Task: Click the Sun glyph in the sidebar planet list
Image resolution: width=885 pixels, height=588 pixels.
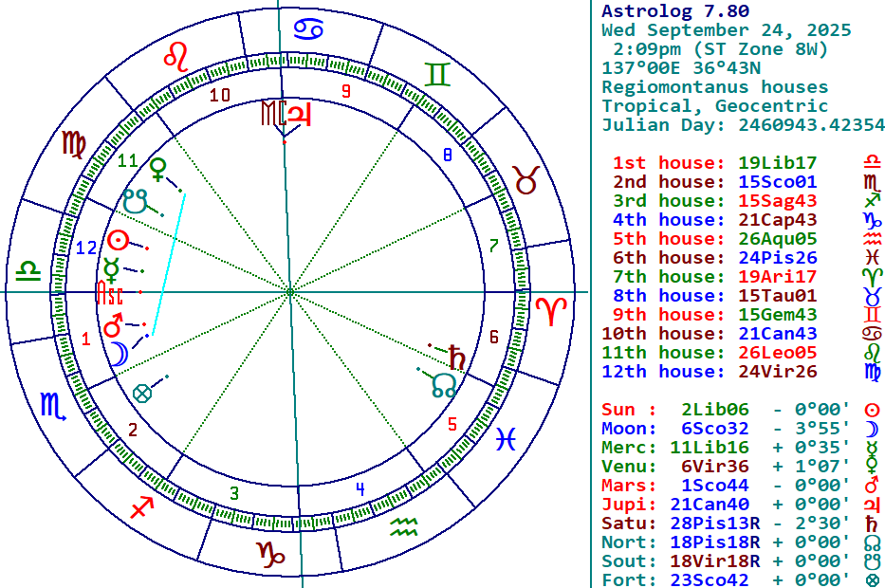Action: (871, 410)
